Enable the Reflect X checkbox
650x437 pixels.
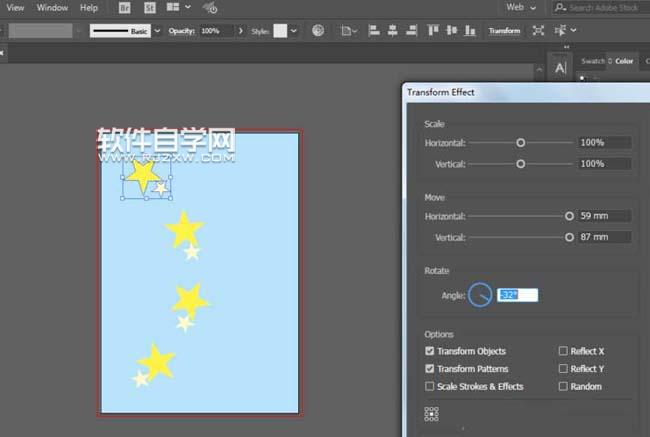pos(563,352)
